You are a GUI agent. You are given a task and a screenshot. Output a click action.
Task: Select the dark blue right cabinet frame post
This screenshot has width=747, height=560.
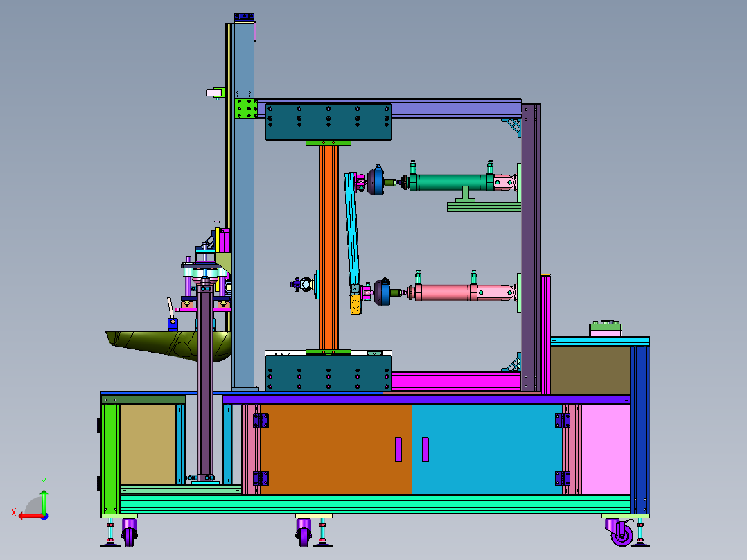640,429
